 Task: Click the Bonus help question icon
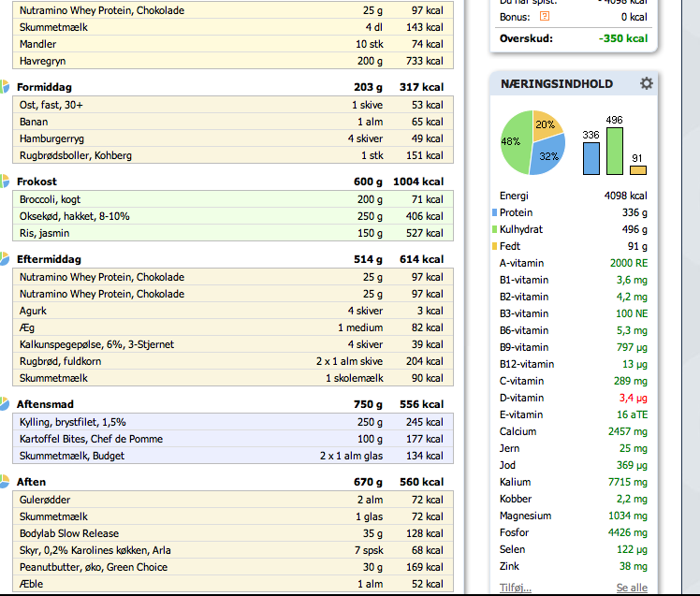tap(545, 17)
